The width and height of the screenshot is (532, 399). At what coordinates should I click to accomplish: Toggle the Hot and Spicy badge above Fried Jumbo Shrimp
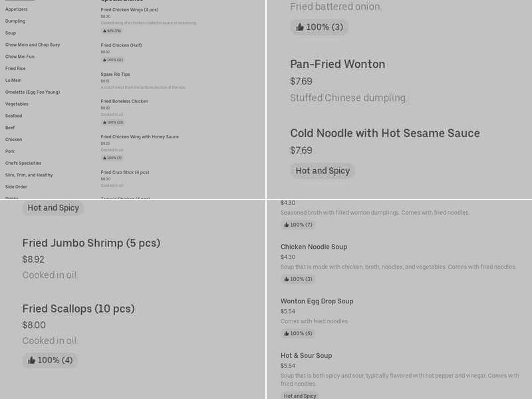point(53,208)
